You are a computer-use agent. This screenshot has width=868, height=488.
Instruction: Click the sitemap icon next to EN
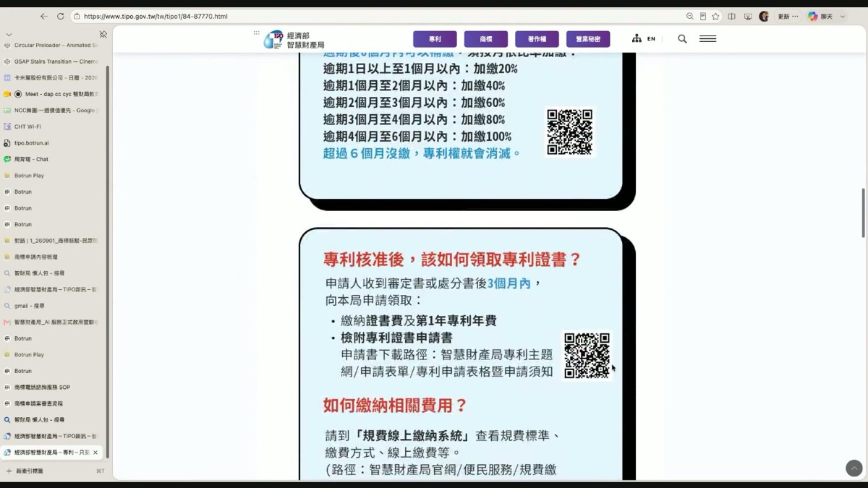coord(637,38)
